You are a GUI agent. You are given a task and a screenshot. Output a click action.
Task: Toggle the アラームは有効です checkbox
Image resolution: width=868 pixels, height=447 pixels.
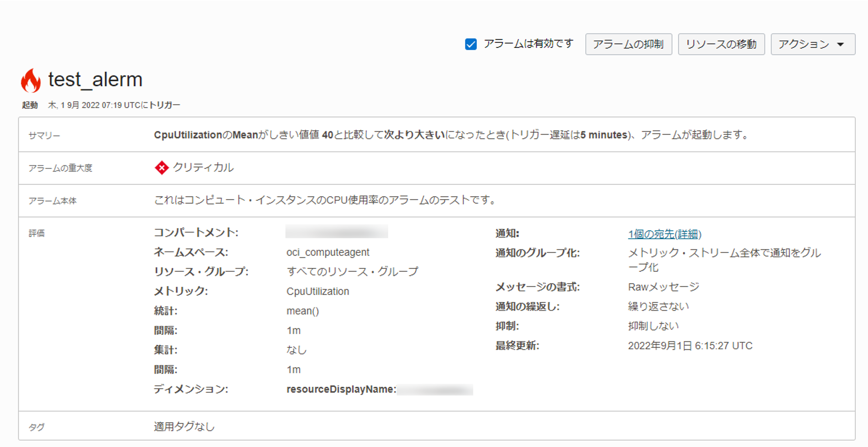tap(470, 44)
